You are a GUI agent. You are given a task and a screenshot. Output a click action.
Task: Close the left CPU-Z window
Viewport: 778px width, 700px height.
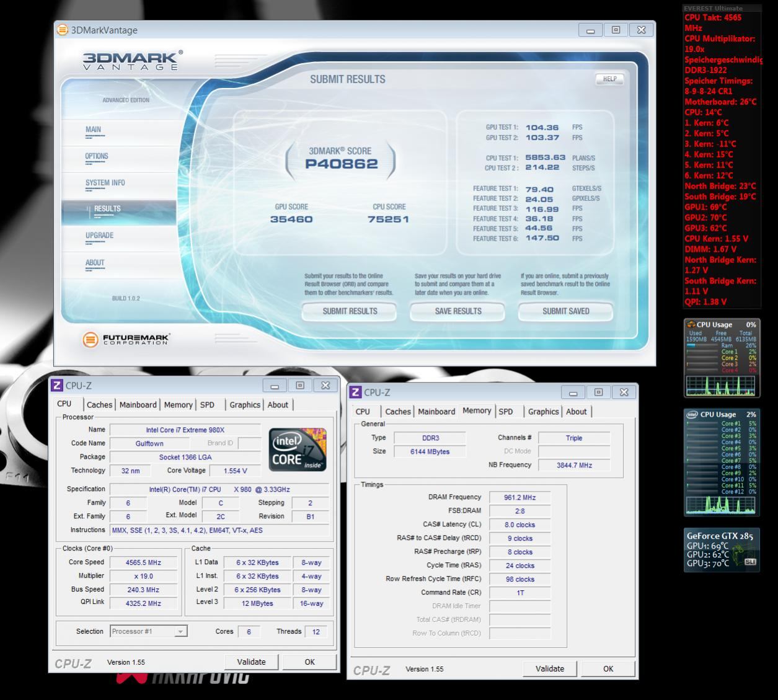click(325, 386)
